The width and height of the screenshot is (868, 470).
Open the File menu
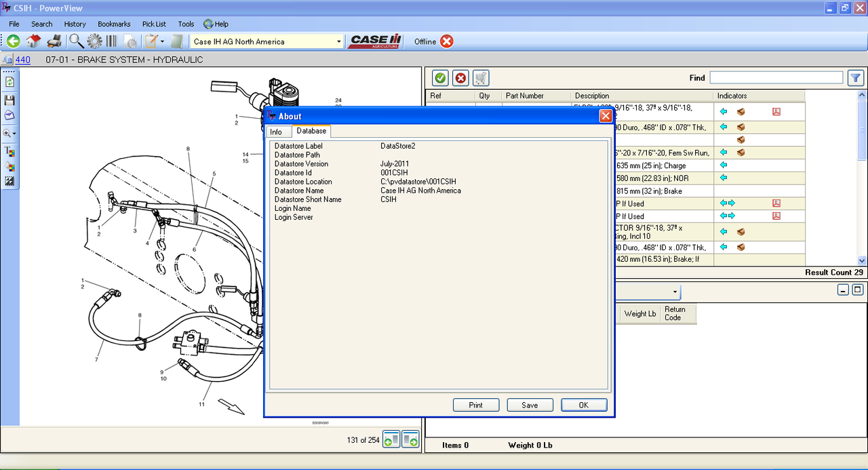click(x=14, y=24)
